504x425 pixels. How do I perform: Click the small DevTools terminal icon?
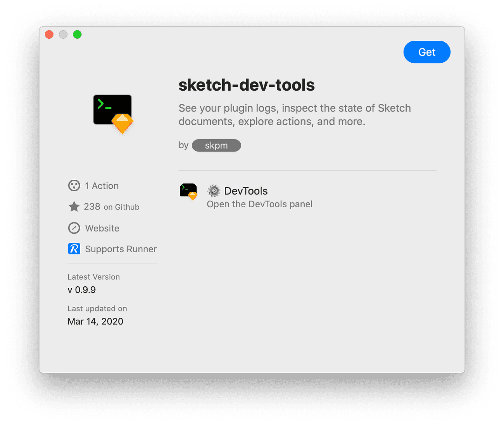tap(189, 191)
